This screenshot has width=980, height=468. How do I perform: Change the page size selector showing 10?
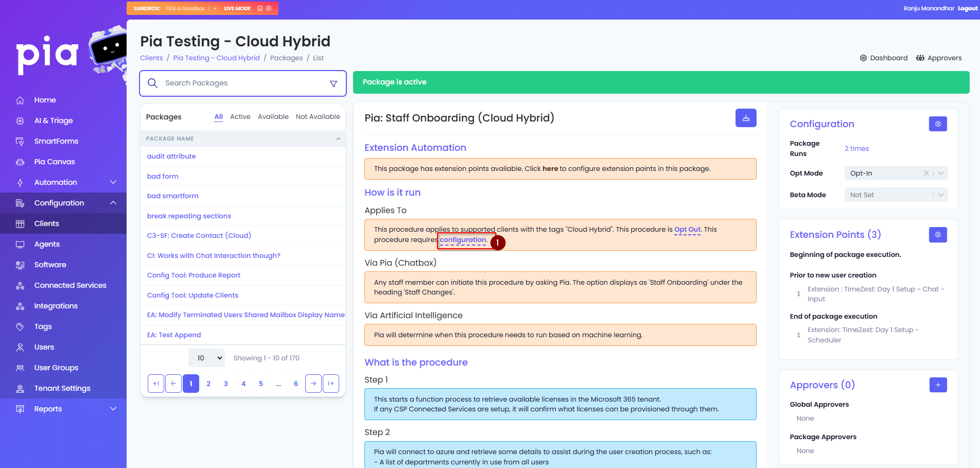(x=207, y=358)
